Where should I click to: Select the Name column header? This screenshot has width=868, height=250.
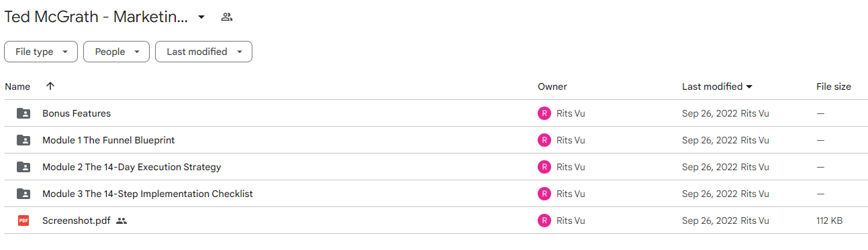[17, 86]
